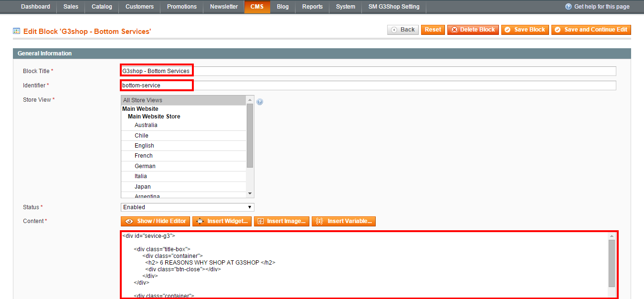This screenshot has height=299, width=644.
Task: Select All Store Views in the list
Action: tap(183, 100)
